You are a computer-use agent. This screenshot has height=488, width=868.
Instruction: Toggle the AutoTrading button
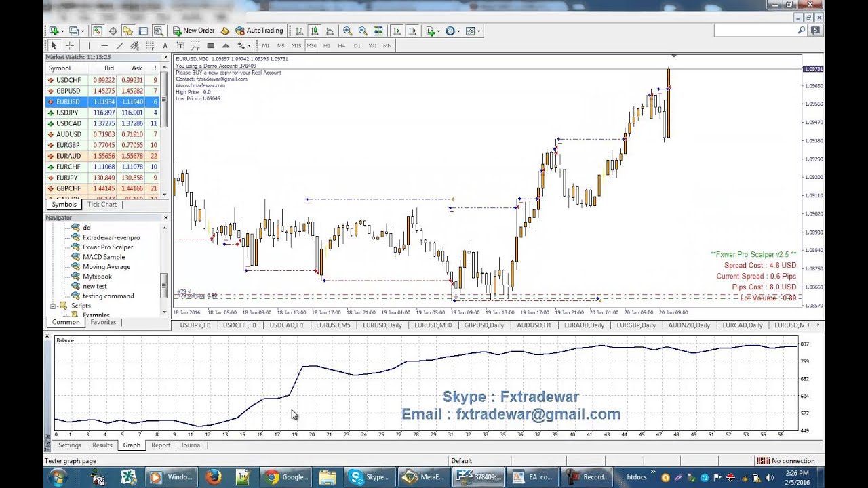(259, 30)
